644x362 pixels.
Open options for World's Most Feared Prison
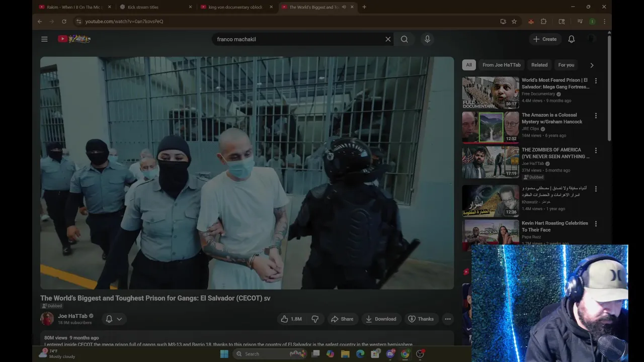pyautogui.click(x=596, y=81)
